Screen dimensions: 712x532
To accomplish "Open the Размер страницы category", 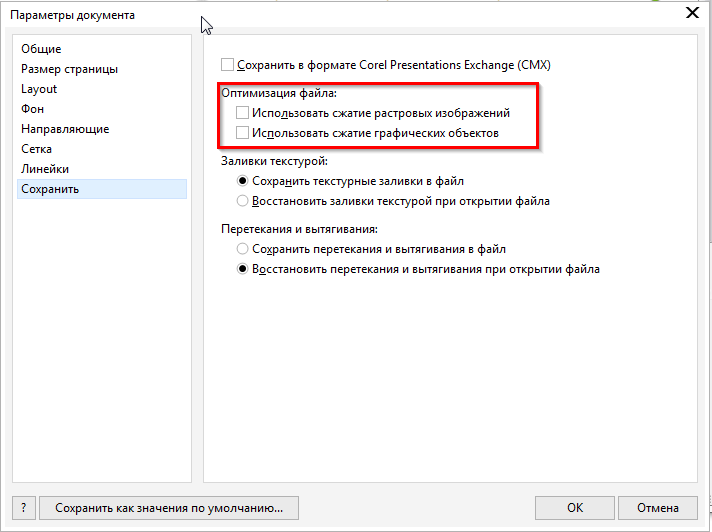I will pyautogui.click(x=70, y=69).
